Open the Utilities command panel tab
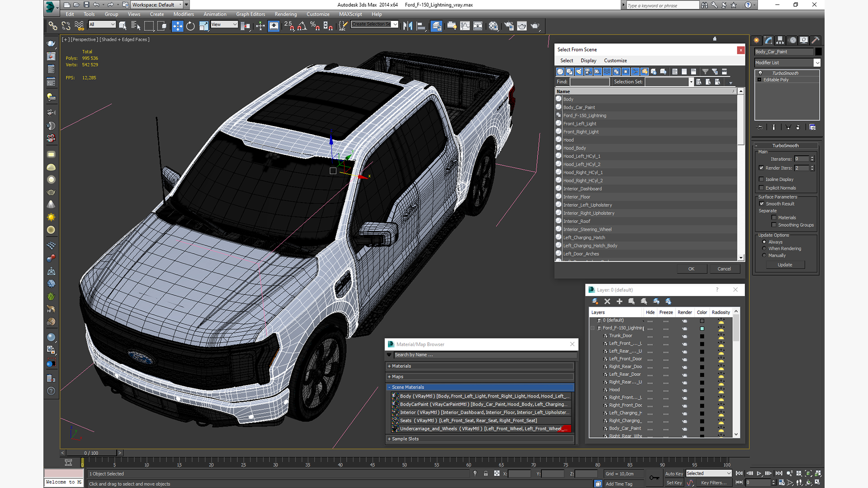Image resolution: width=868 pixels, height=488 pixels. [x=816, y=40]
